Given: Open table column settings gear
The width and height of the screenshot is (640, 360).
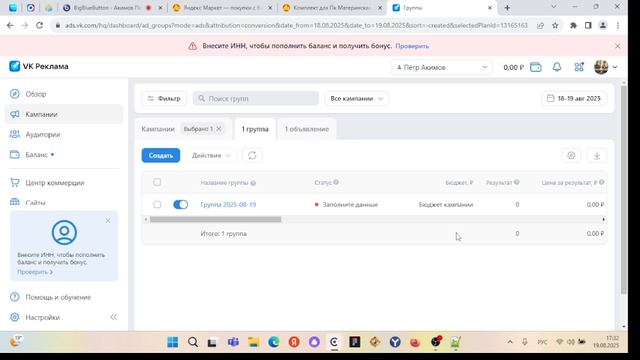Looking at the screenshot, I should pos(571,156).
